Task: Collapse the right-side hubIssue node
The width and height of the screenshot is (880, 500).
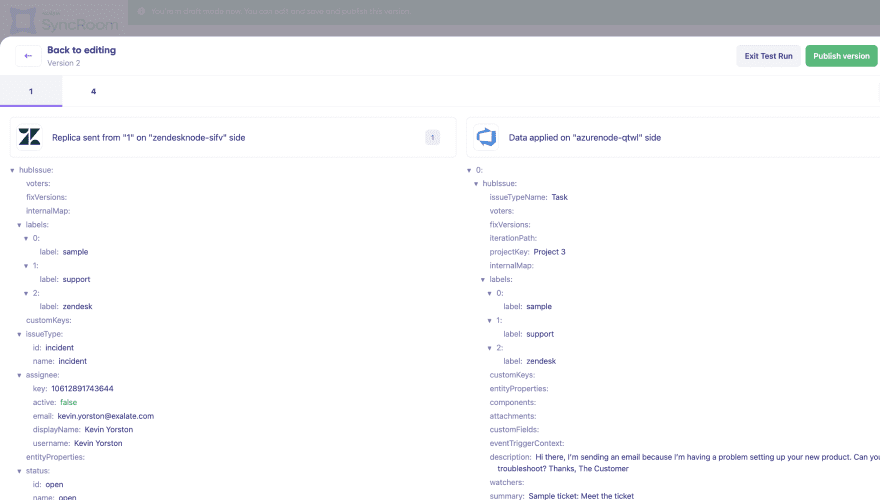Action: pos(476,184)
